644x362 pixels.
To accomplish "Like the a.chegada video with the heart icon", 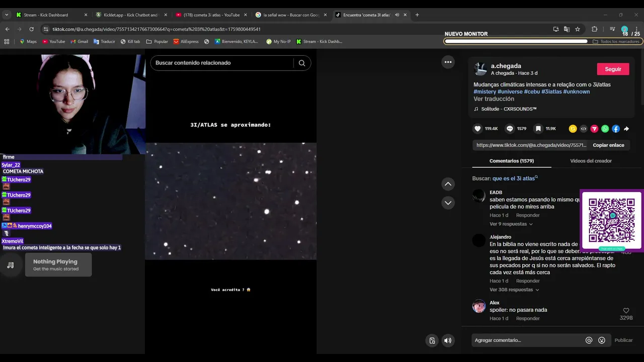I will click(x=477, y=129).
